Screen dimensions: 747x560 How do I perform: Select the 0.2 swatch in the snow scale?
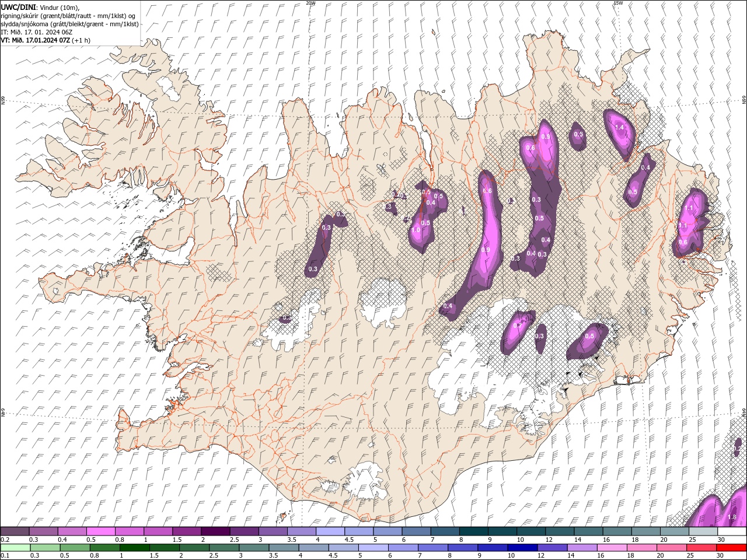coord(15,531)
